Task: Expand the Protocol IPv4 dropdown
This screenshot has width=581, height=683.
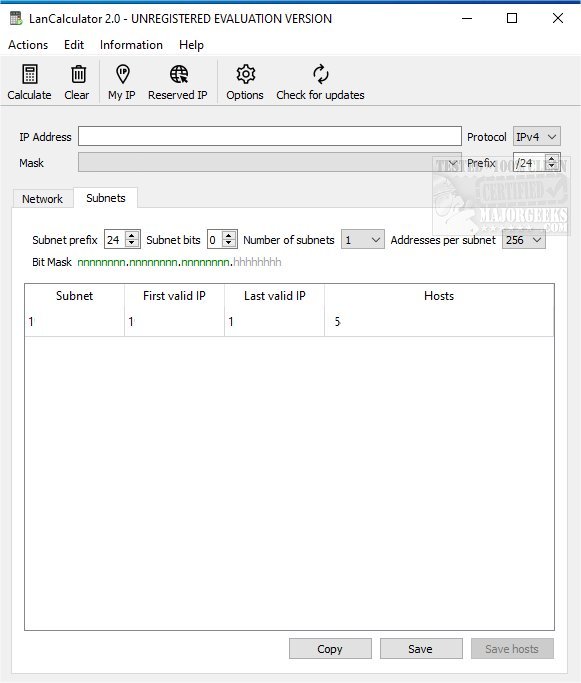Action: (x=537, y=137)
